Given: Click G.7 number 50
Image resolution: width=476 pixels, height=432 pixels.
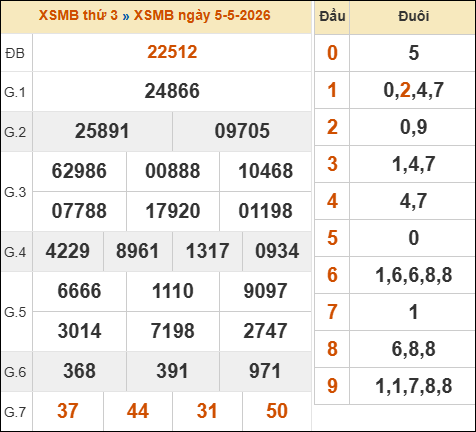Looking at the screenshot, I should coord(277,411).
